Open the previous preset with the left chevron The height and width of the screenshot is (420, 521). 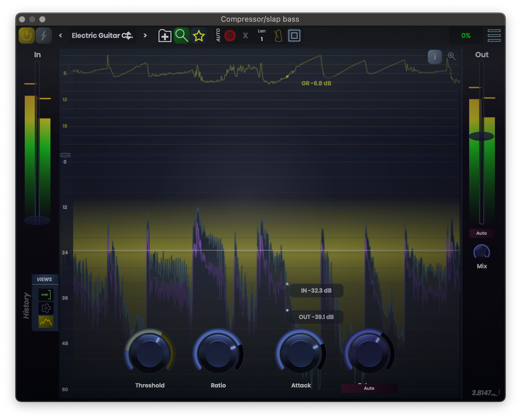coord(61,35)
